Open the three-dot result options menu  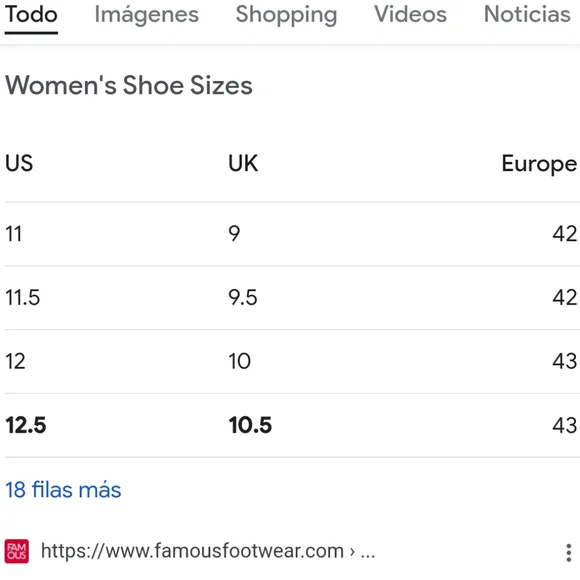point(569,553)
